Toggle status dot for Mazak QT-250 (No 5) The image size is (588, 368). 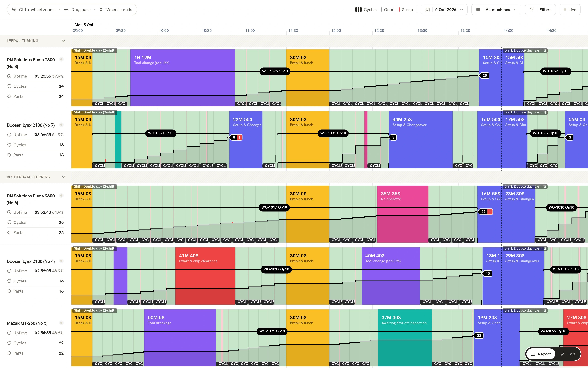pyautogui.click(x=61, y=323)
